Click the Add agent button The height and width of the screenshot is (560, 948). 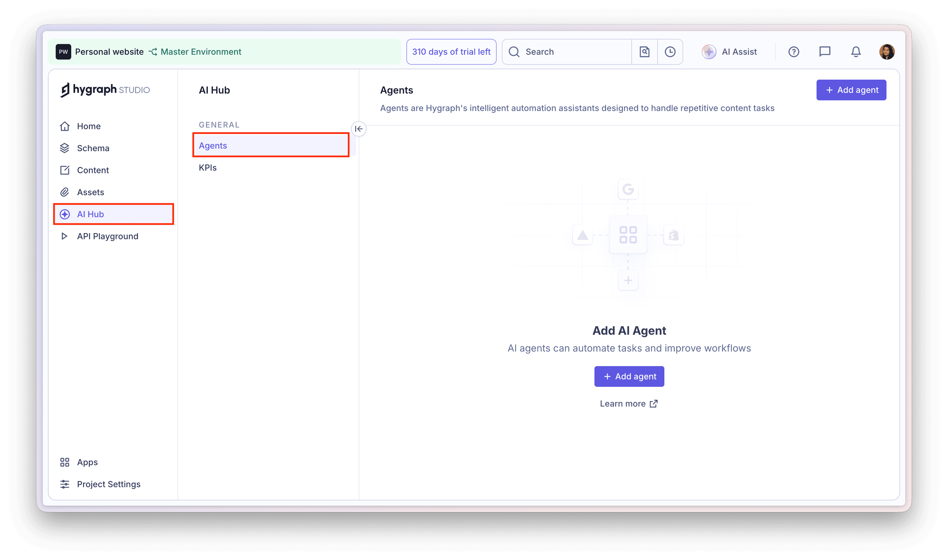pyautogui.click(x=851, y=90)
